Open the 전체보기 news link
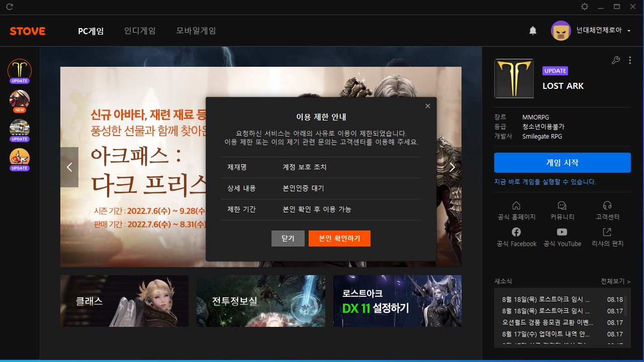 click(615, 281)
